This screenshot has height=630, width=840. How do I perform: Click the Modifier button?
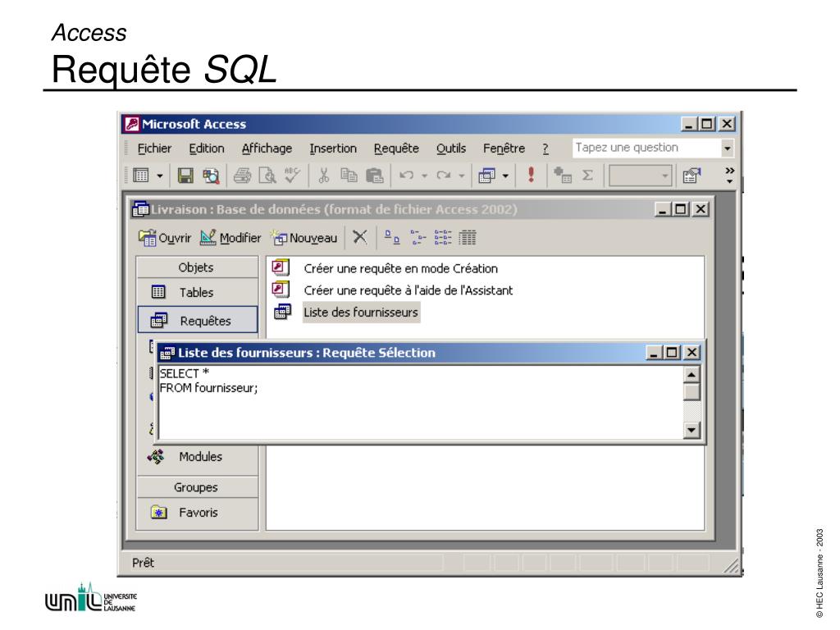231,237
